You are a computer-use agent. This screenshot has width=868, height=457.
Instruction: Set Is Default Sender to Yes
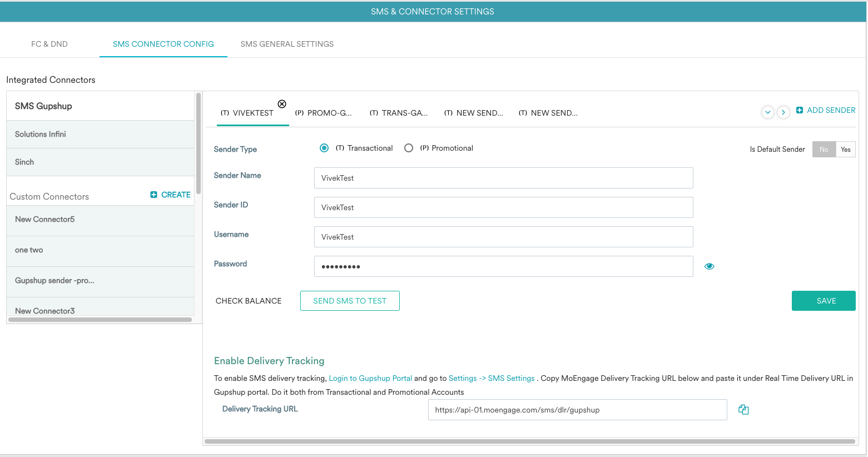click(x=846, y=149)
